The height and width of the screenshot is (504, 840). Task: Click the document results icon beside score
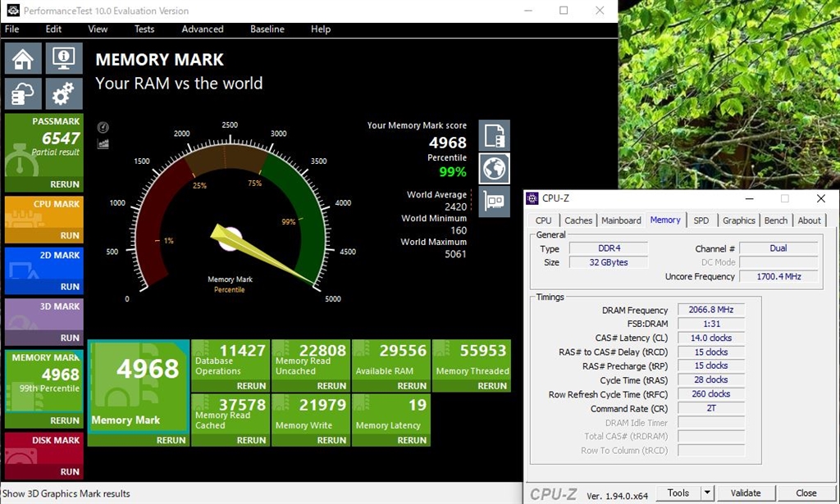pyautogui.click(x=494, y=135)
